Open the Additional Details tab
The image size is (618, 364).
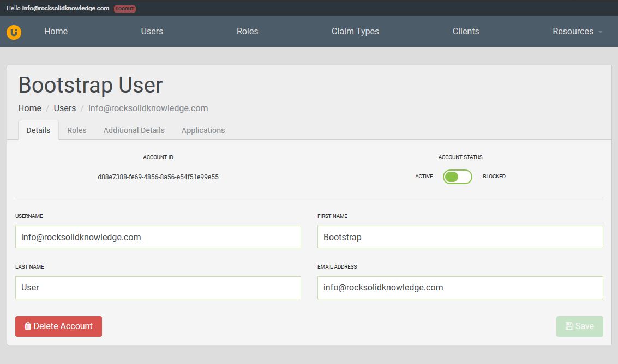pyautogui.click(x=134, y=130)
